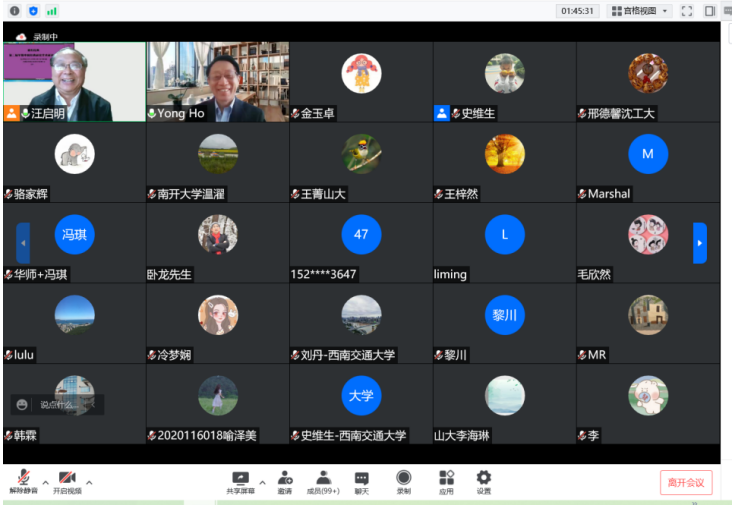732x505 pixels.
Task: Open the network signal status icon
Action: (51, 10)
